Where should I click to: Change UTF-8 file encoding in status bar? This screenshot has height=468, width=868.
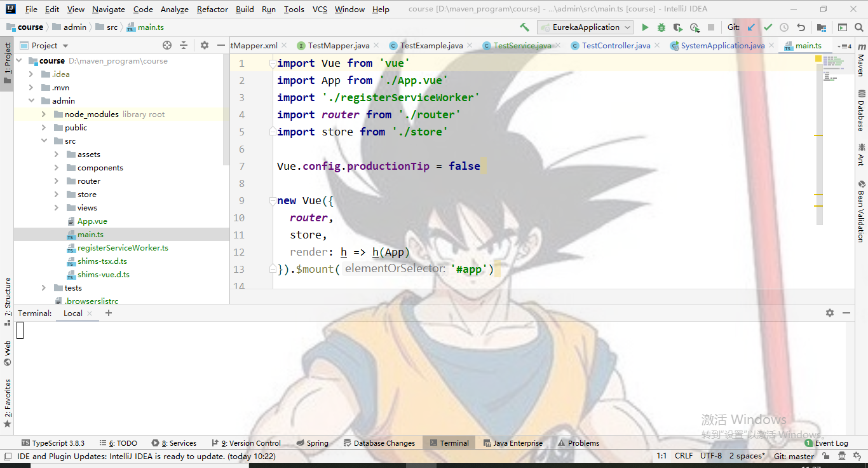click(710, 456)
